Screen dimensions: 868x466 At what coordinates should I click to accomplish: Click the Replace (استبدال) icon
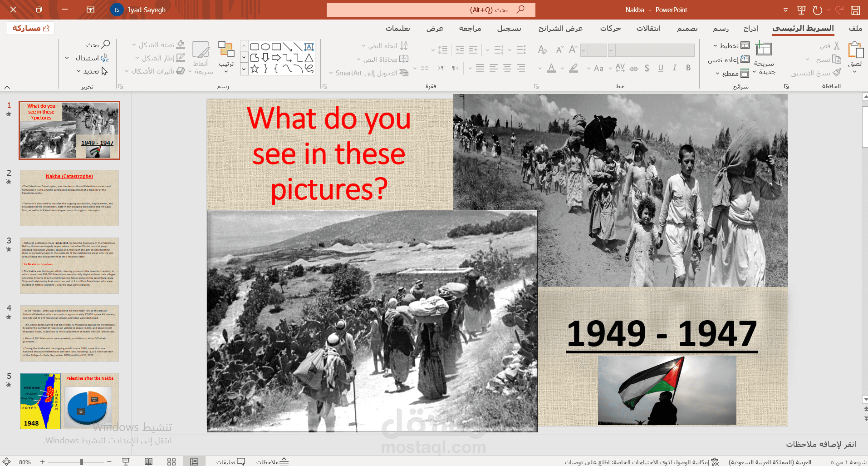(105, 58)
